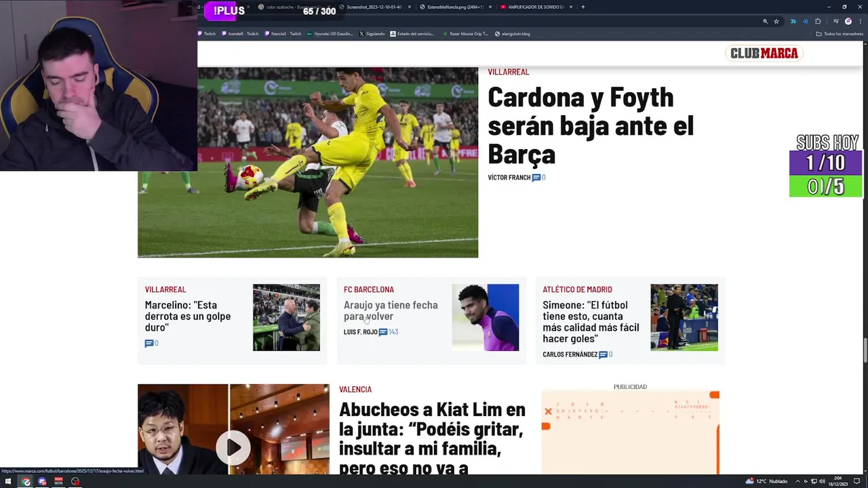Open 'Abucheos a Kiat Lim en la junta'
The width and height of the screenshot is (868, 488).
(x=433, y=438)
